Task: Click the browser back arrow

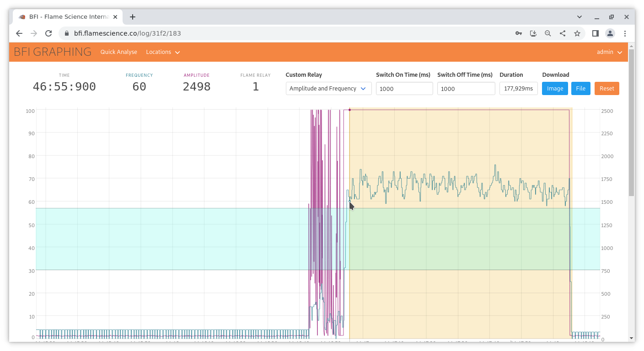Action: click(19, 33)
